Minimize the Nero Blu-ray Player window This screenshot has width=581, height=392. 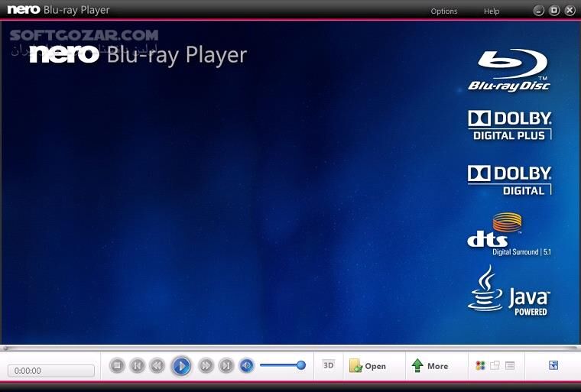coord(538,11)
